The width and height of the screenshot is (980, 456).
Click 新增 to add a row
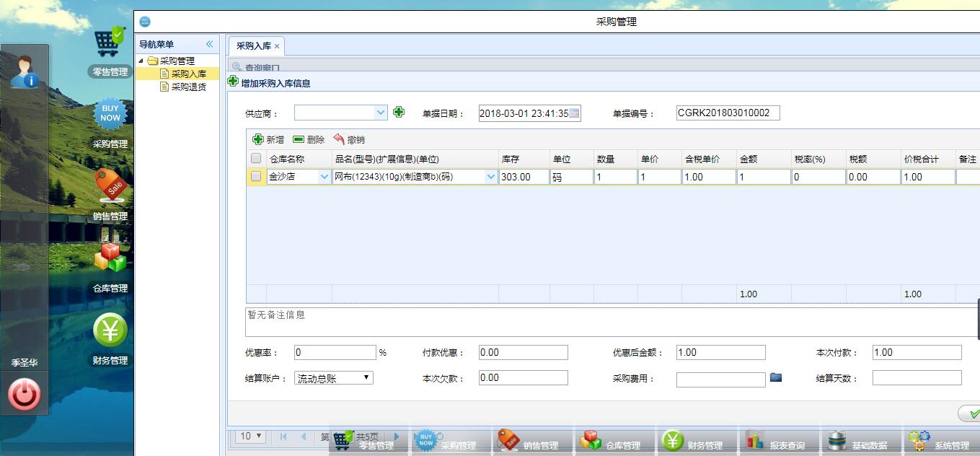pos(268,139)
